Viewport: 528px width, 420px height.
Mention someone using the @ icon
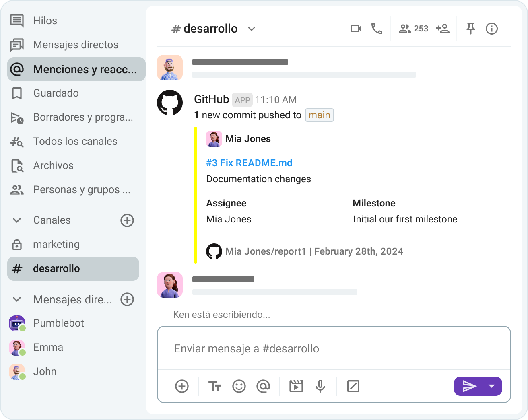[x=264, y=386]
